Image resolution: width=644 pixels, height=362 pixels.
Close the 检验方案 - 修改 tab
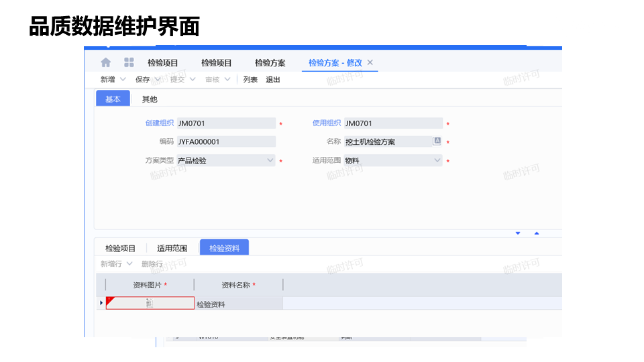(370, 62)
